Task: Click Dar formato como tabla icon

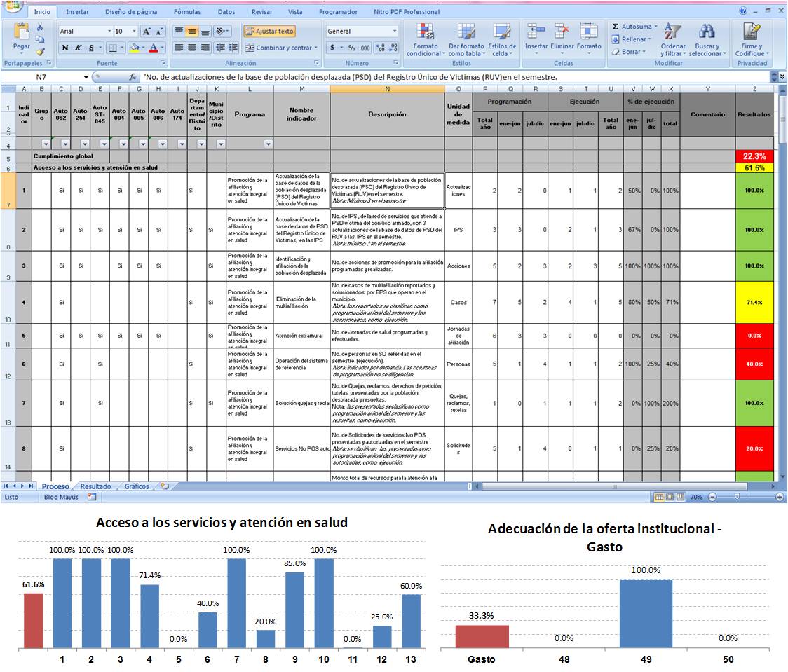Action: click(x=466, y=32)
